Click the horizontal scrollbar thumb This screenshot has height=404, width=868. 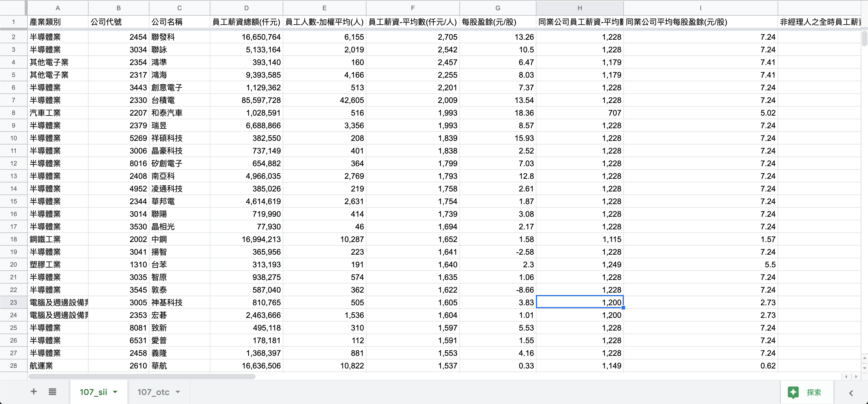pos(142,376)
